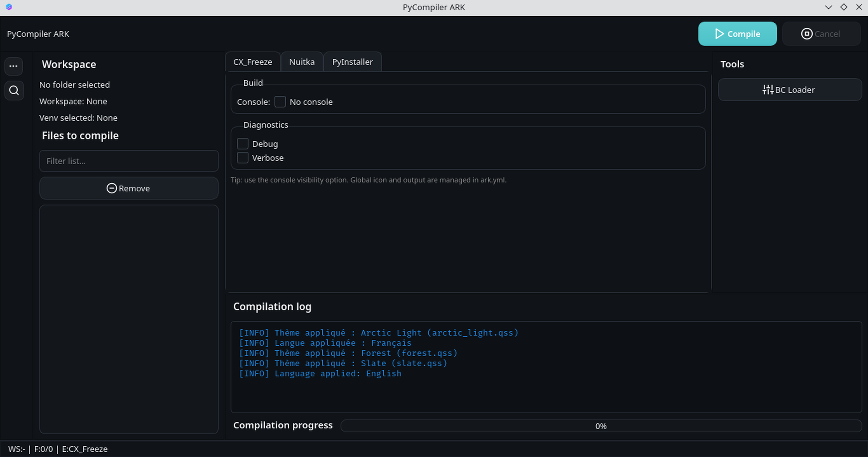
Task: Open the sidebar search icon
Action: 14,90
